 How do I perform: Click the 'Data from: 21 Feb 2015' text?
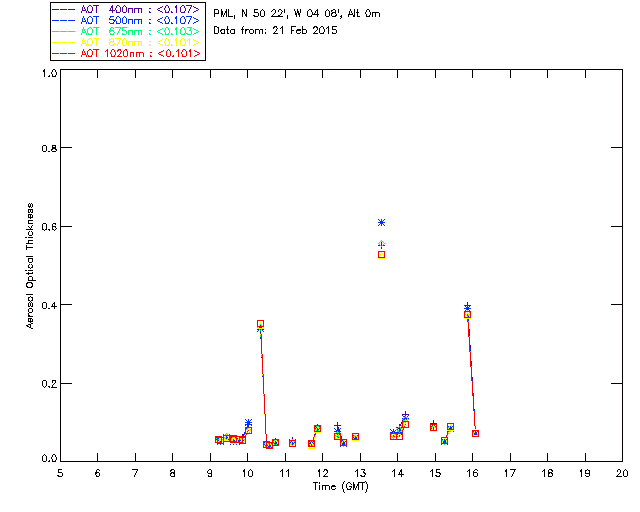(x=276, y=31)
